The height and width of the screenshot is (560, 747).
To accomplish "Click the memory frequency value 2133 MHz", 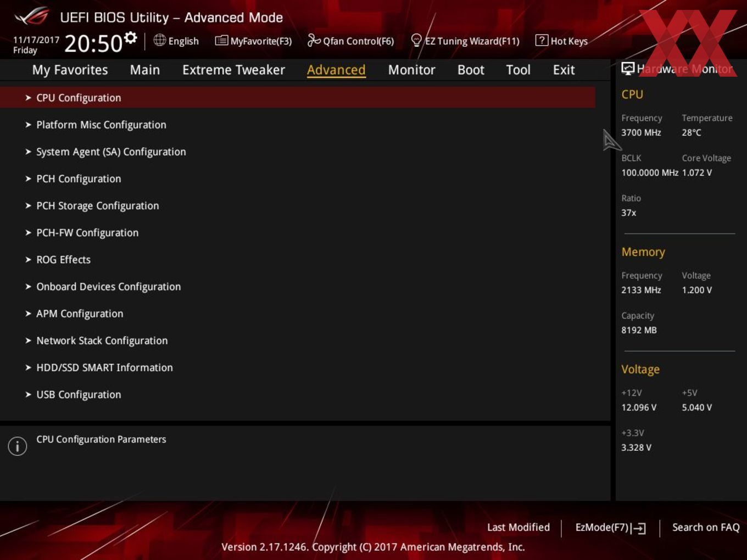I will (641, 290).
